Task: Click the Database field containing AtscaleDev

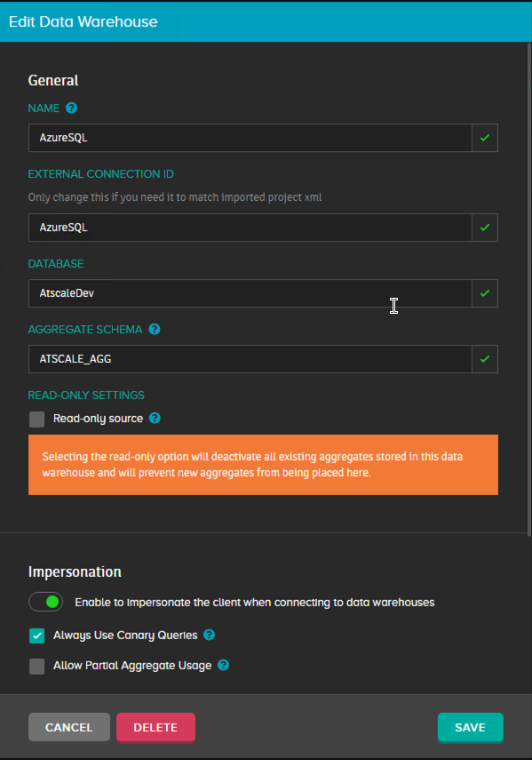Action: tap(250, 293)
